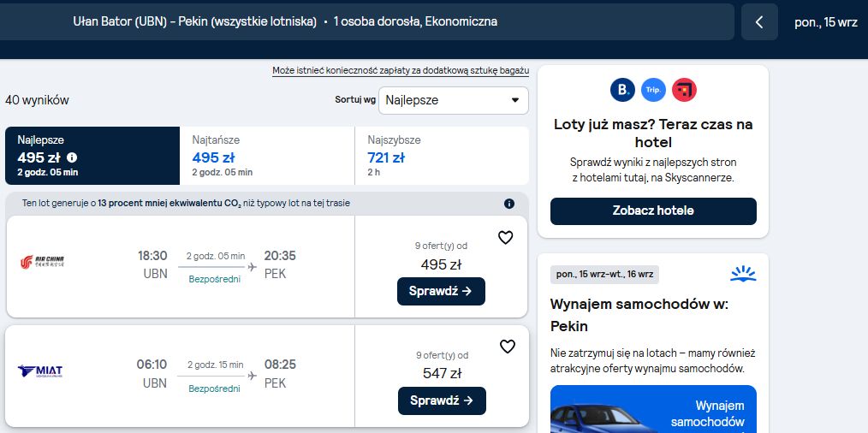
Task: Save the Air China flight with heart icon
Action: 505,238
